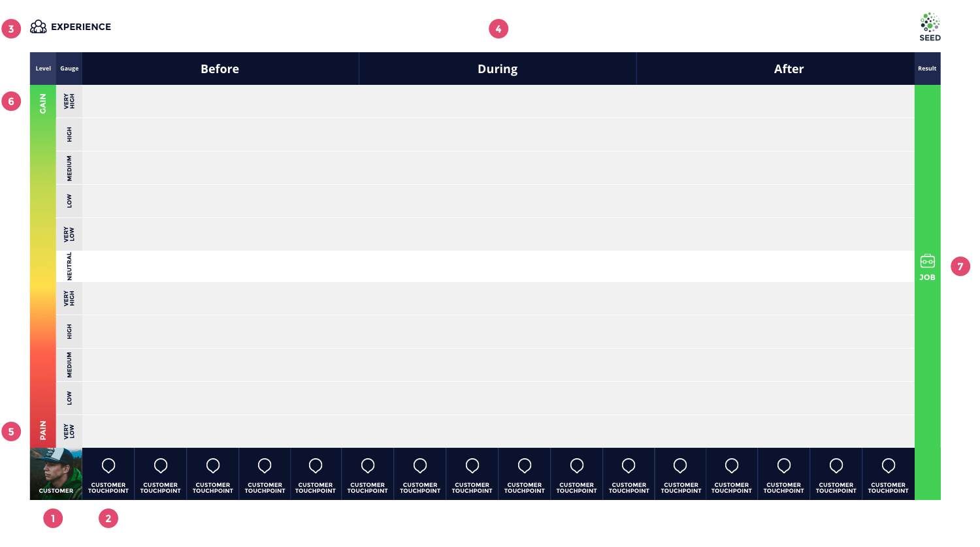Viewport: 980px width, 547px height.
Task: Select the NEUTRAL gauge row label
Action: 69,266
